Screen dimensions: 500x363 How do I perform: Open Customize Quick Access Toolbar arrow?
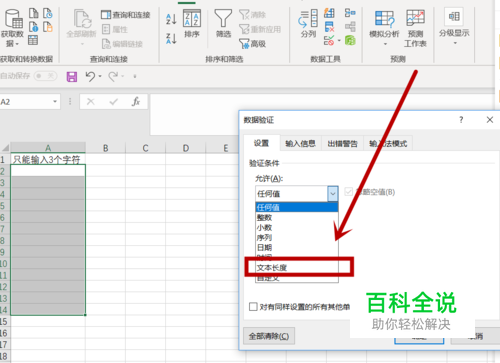135,76
